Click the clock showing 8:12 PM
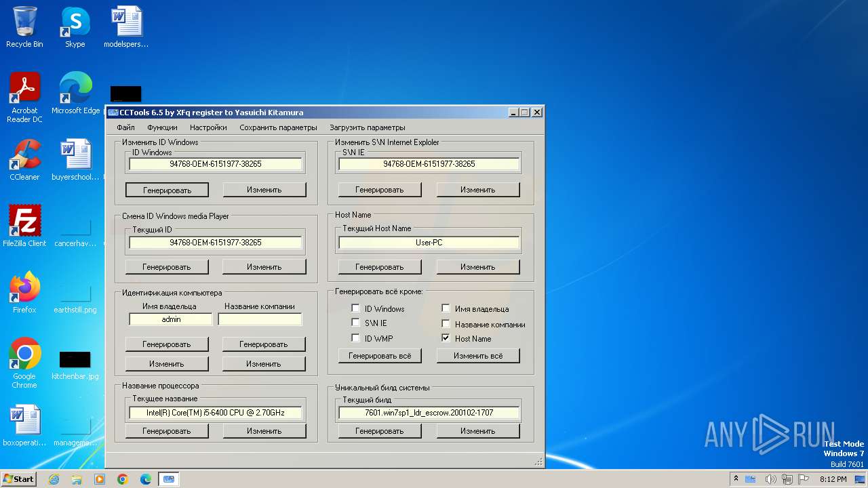The image size is (868, 488). pyautogui.click(x=833, y=479)
